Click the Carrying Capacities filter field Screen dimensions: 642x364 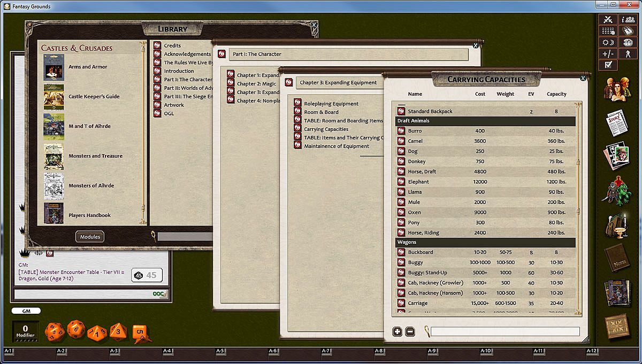click(x=505, y=331)
